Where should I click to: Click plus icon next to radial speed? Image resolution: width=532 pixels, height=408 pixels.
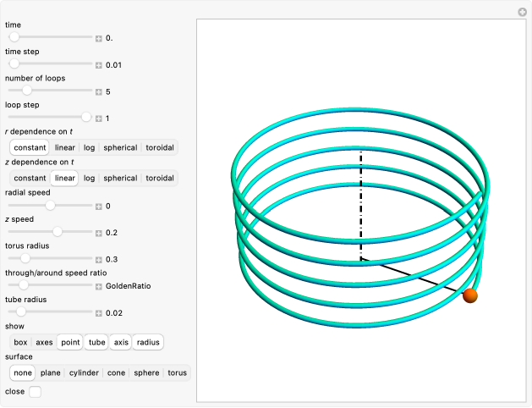click(x=98, y=206)
